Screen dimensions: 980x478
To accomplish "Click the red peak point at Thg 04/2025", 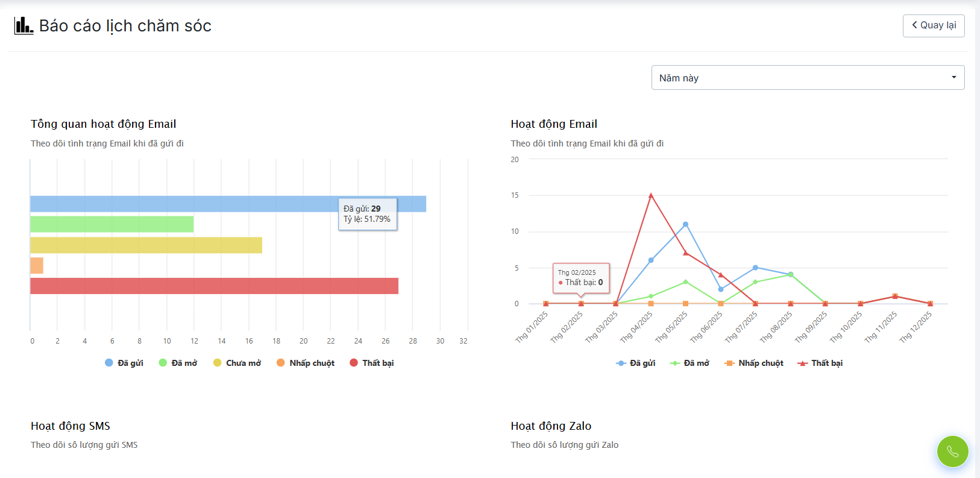I will click(x=651, y=195).
